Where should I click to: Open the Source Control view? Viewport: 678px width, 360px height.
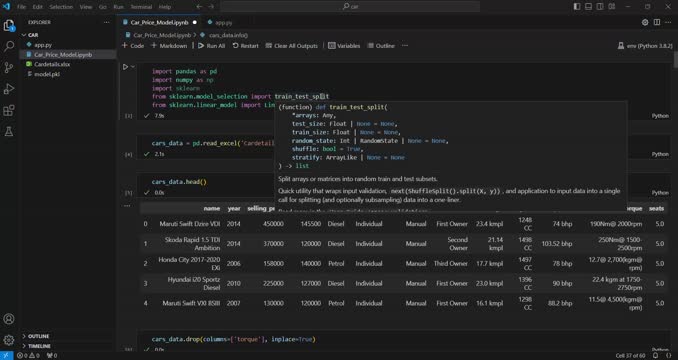click(x=9, y=67)
